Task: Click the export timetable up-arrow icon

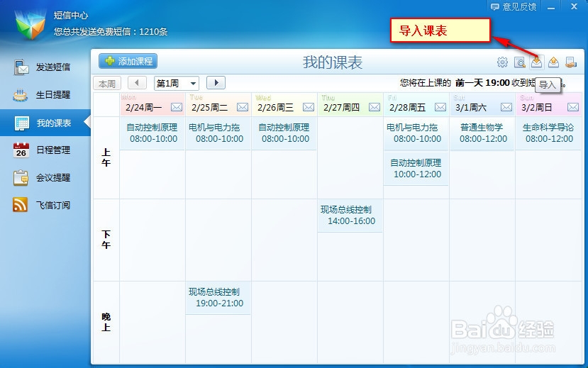Action: 553,62
